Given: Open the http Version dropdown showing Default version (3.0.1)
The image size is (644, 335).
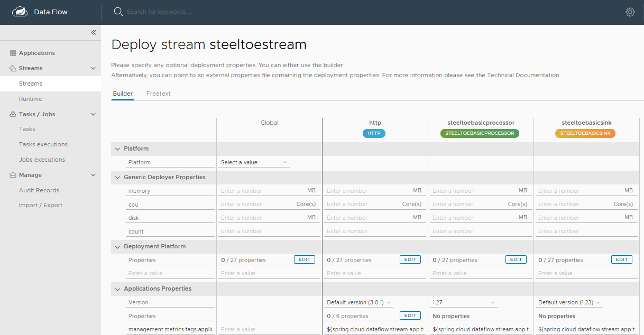Looking at the screenshot, I should 358,302.
